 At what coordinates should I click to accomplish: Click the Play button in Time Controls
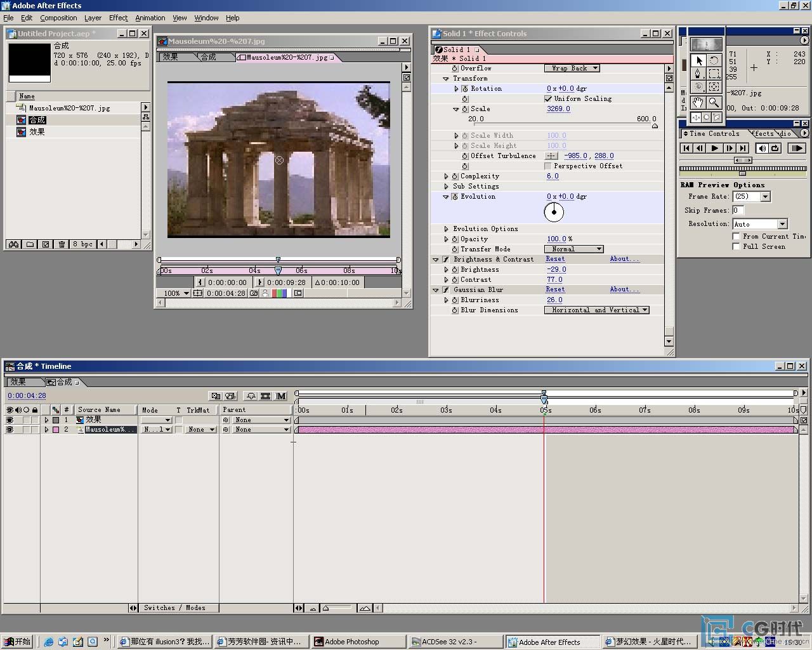coord(715,148)
